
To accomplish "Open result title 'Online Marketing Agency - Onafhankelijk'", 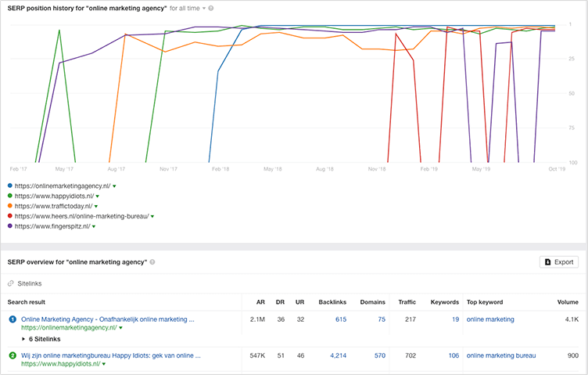I will 108,319.
